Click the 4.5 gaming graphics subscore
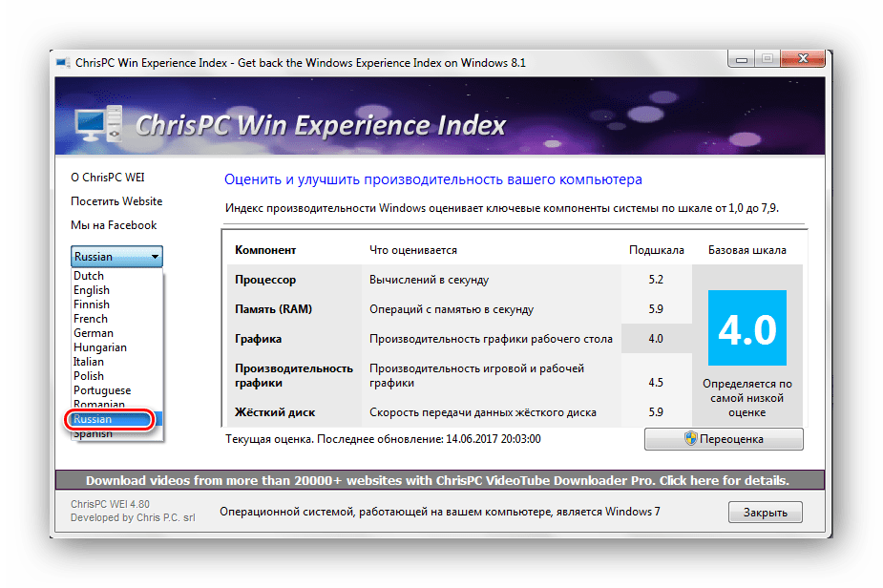This screenshot has width=883, height=588. (656, 383)
